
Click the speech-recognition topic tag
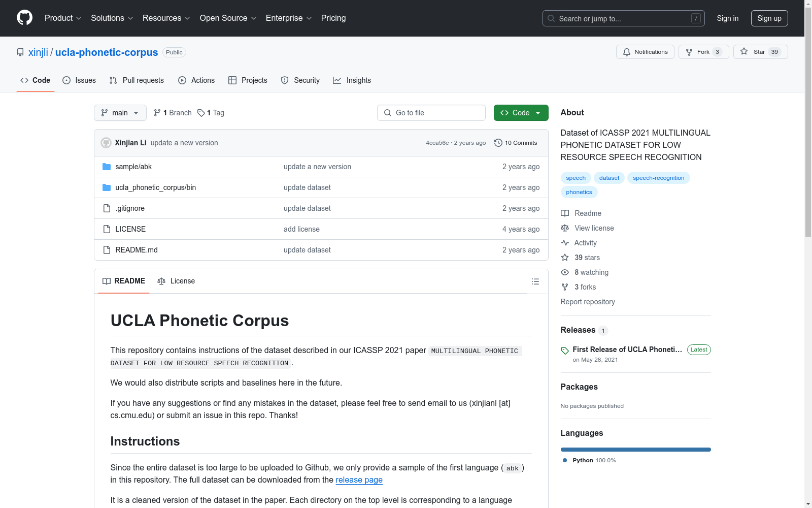[x=659, y=178]
